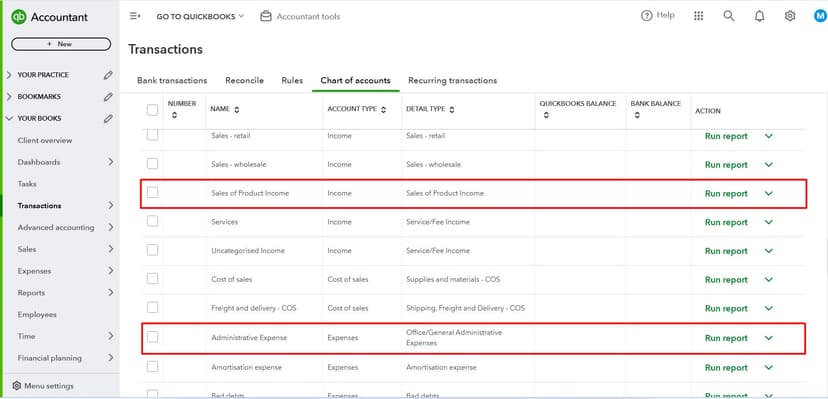Open action dropdown arrow for Services
Viewport: 828px width, 399px height.
coord(769,222)
